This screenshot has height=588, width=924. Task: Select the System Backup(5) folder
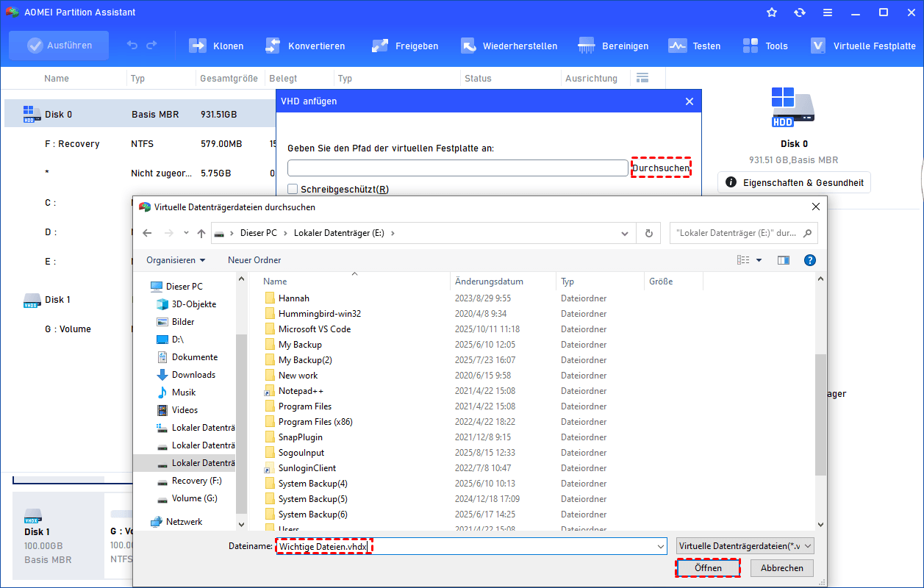(313, 499)
